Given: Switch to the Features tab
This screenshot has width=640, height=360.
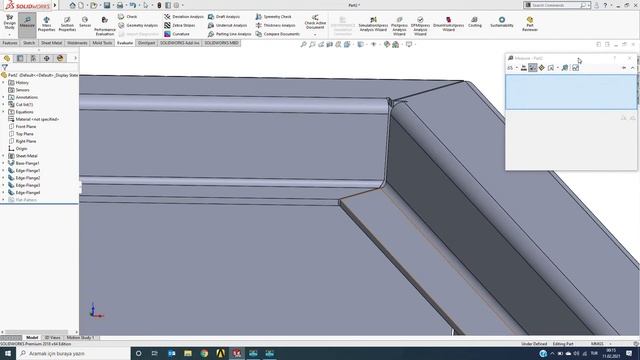Looking at the screenshot, I should click(10, 43).
